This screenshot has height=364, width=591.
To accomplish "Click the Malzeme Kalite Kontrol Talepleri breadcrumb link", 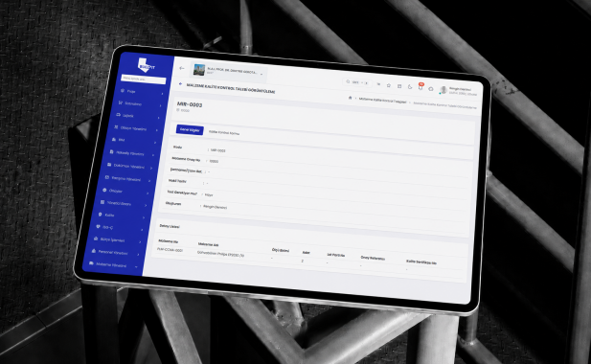I will coord(382,101).
